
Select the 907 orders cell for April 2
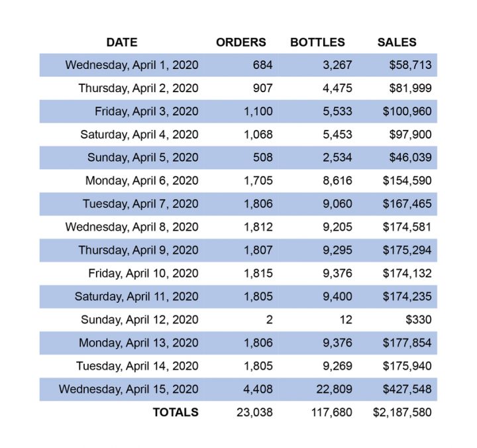[262, 88]
